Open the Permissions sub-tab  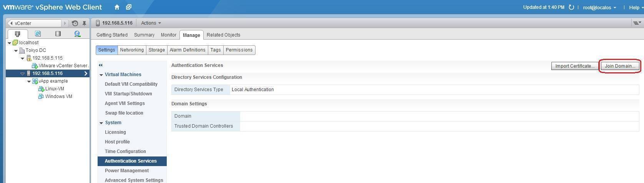(x=239, y=50)
